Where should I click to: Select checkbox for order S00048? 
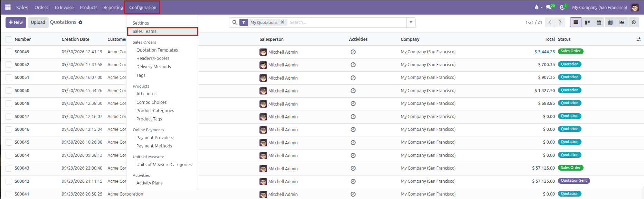tap(9, 103)
